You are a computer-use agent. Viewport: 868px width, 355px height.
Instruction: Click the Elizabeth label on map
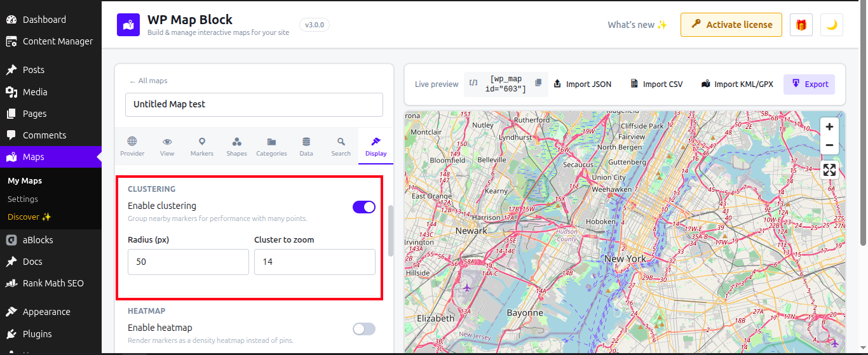435,318
